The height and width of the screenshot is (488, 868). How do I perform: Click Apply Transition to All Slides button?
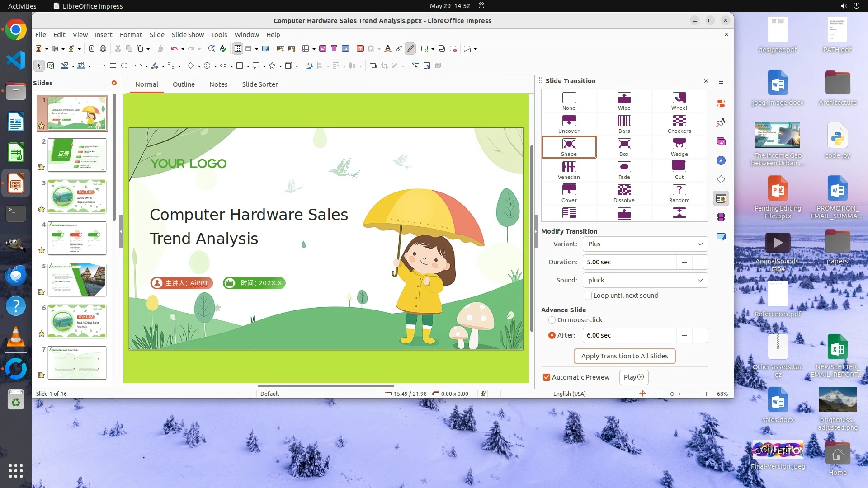click(624, 356)
